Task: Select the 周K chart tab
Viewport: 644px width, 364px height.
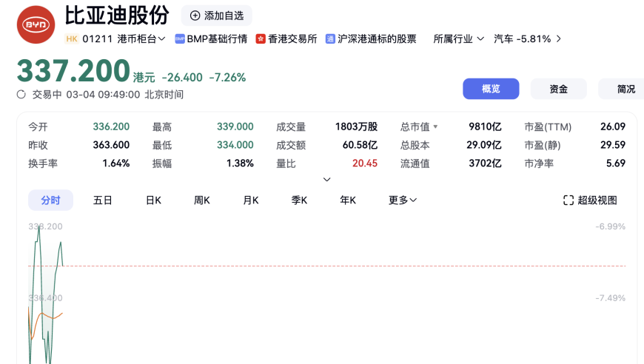Action: 201,200
